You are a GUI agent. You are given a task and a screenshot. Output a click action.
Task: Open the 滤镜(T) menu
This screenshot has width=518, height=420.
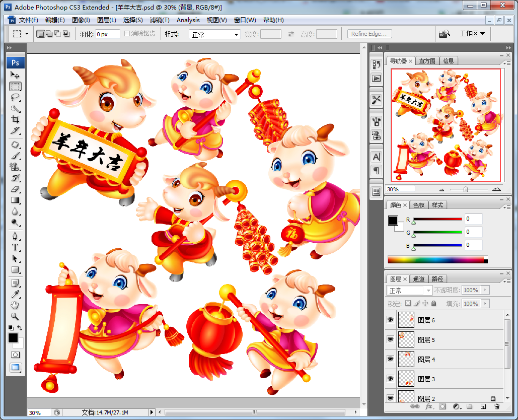[160, 20]
